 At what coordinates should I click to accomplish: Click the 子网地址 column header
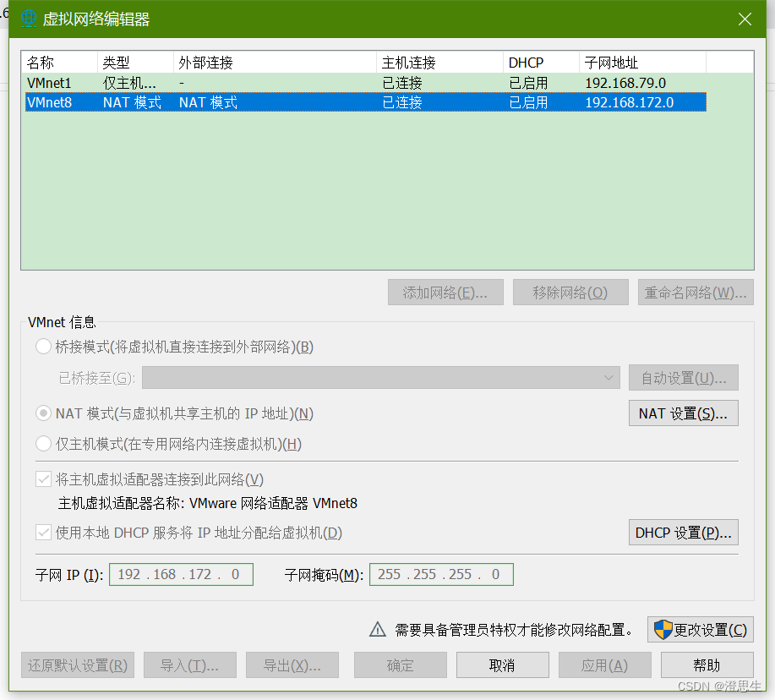642,63
